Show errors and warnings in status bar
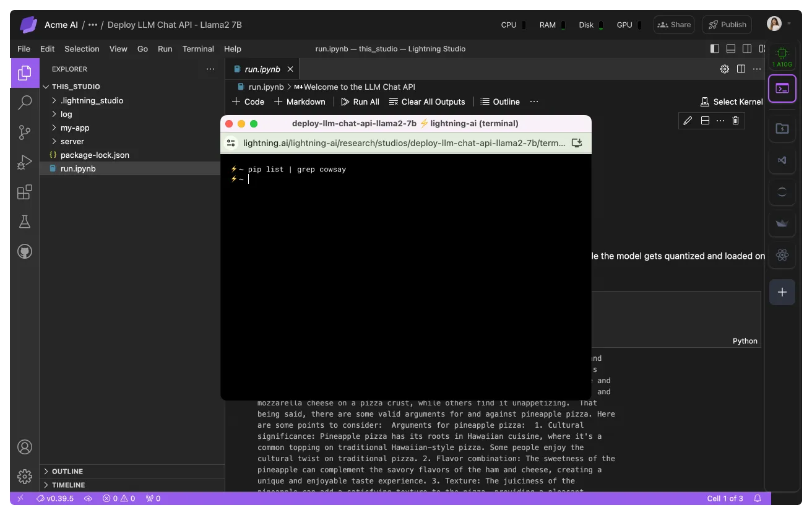This screenshot has width=812, height=515. pos(119,498)
